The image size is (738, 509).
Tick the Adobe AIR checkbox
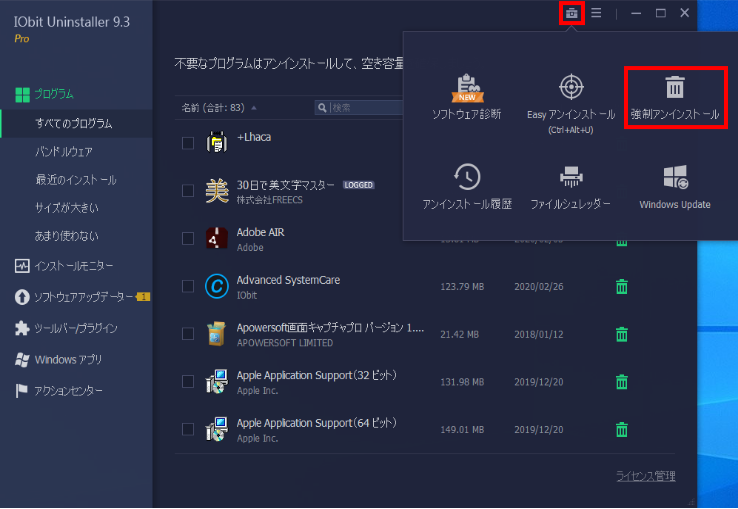(x=188, y=238)
